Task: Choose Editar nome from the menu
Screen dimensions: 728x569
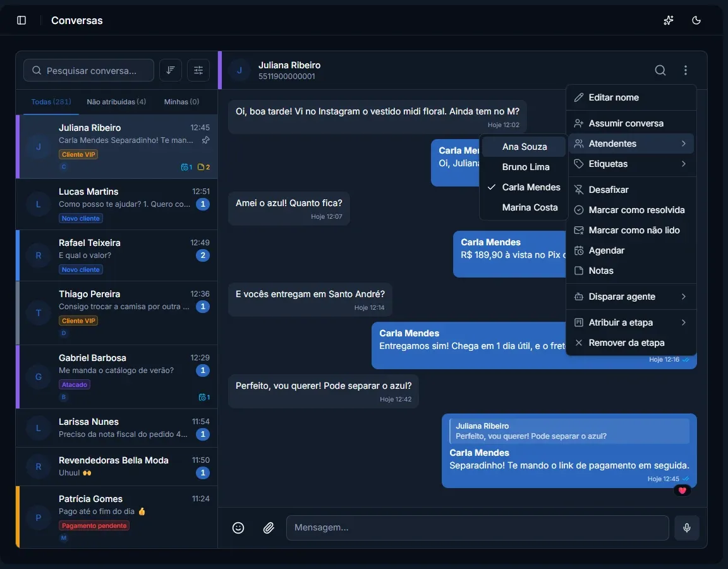Action: tap(631, 97)
